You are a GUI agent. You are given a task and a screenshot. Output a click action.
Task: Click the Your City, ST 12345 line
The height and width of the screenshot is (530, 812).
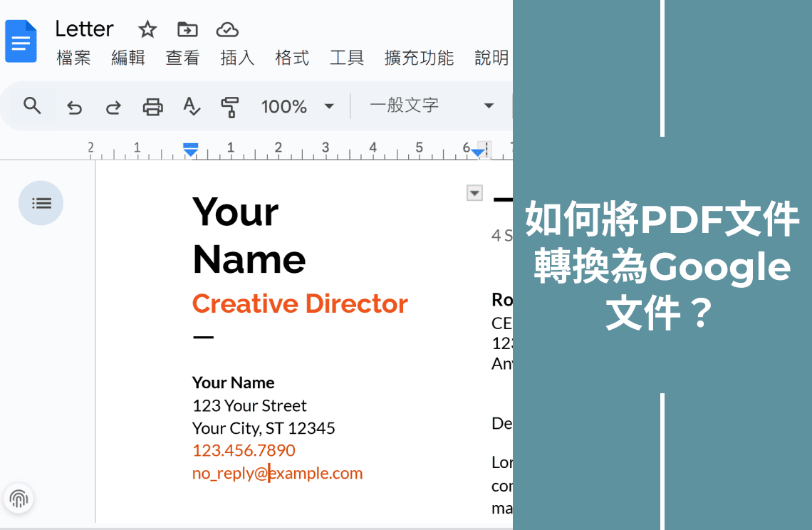coord(264,428)
